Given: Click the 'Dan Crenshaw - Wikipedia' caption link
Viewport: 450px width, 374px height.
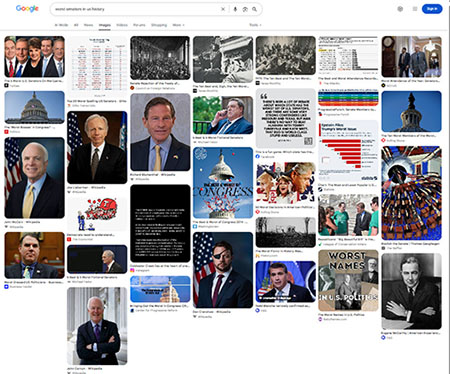Looking at the screenshot, I should pyautogui.click(x=211, y=312).
